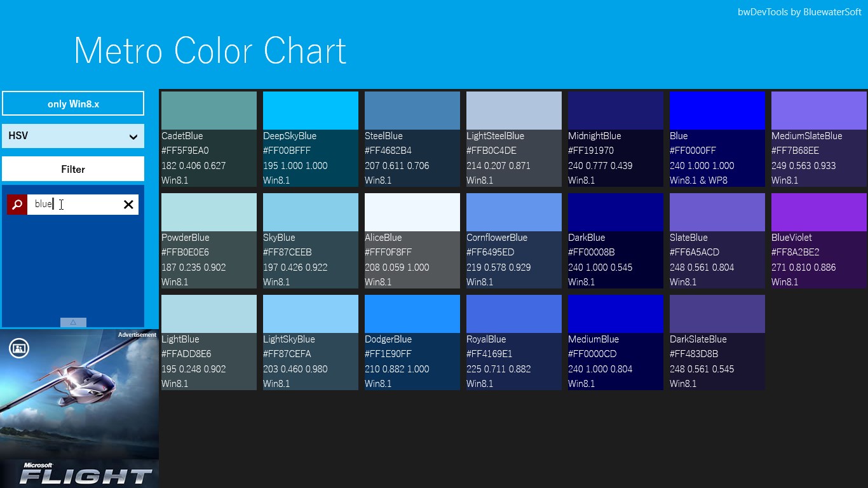Toggle the only Win8.x filter
This screenshot has height=488, width=868.
tap(73, 104)
